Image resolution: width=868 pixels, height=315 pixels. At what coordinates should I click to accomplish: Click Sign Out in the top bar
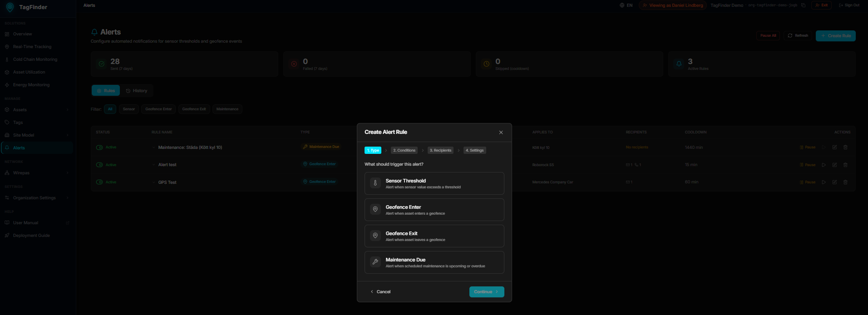pos(849,5)
